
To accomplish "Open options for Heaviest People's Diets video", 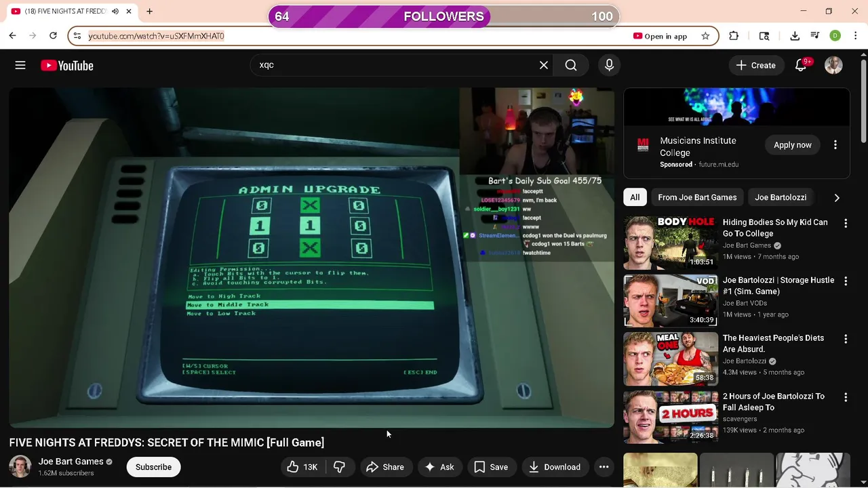I will 846,339.
